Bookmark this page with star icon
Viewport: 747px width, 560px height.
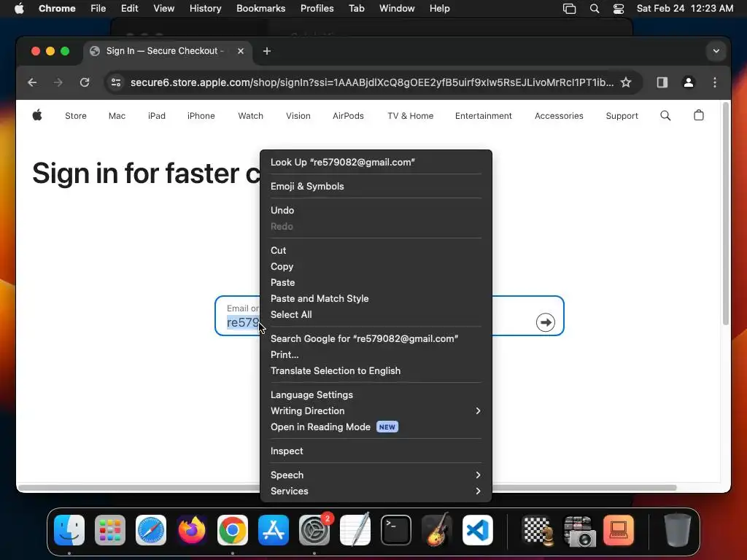click(626, 82)
